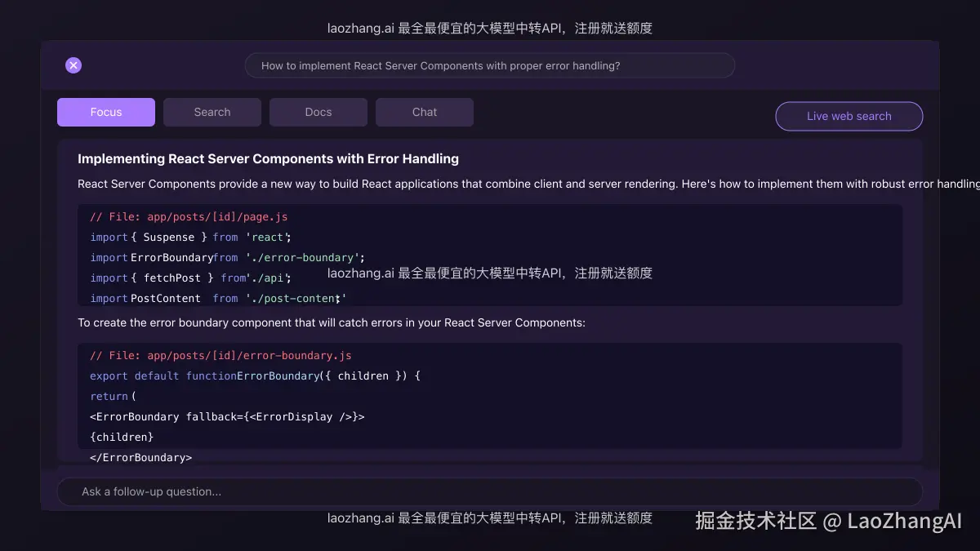Screen dimensions: 980x551
Task: Open the Docs tab
Action: [318, 112]
